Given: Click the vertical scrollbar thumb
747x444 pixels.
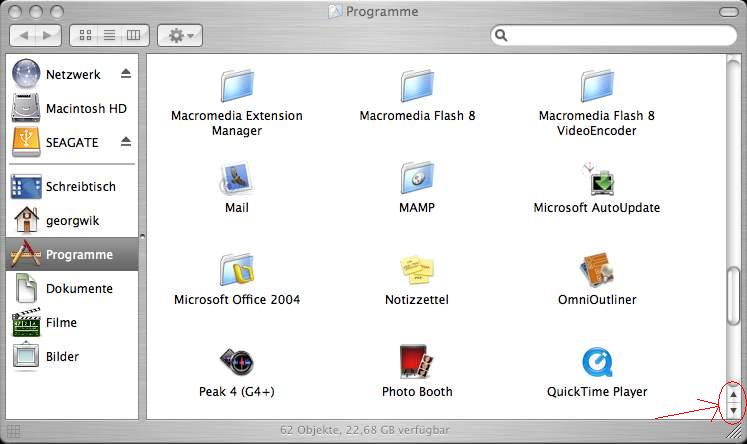Looking at the screenshot, I should 733,297.
